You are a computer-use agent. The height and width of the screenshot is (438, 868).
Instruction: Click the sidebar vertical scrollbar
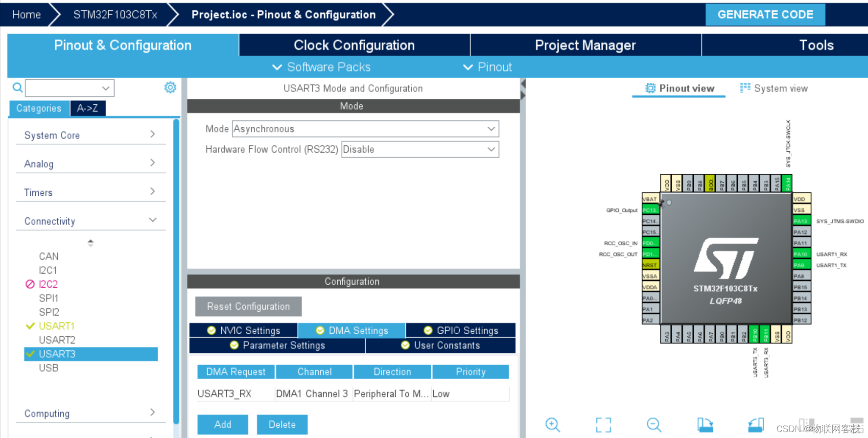(x=176, y=272)
